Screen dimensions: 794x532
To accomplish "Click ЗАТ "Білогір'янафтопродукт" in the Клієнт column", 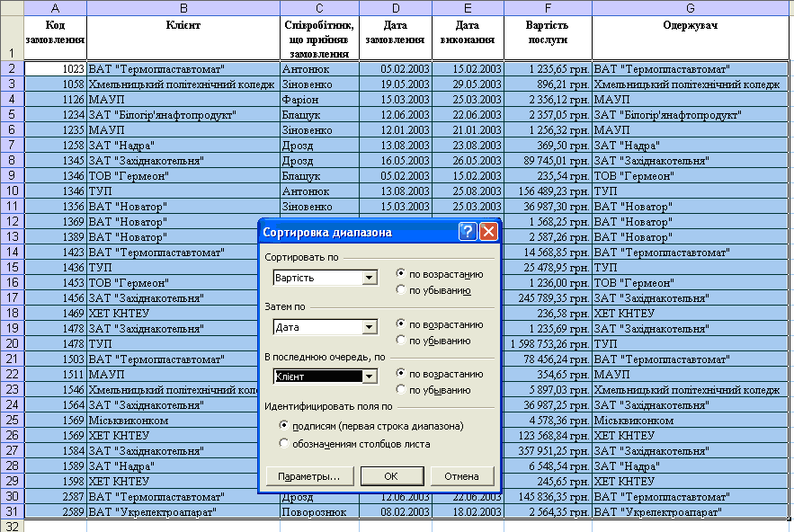I will pos(183,115).
